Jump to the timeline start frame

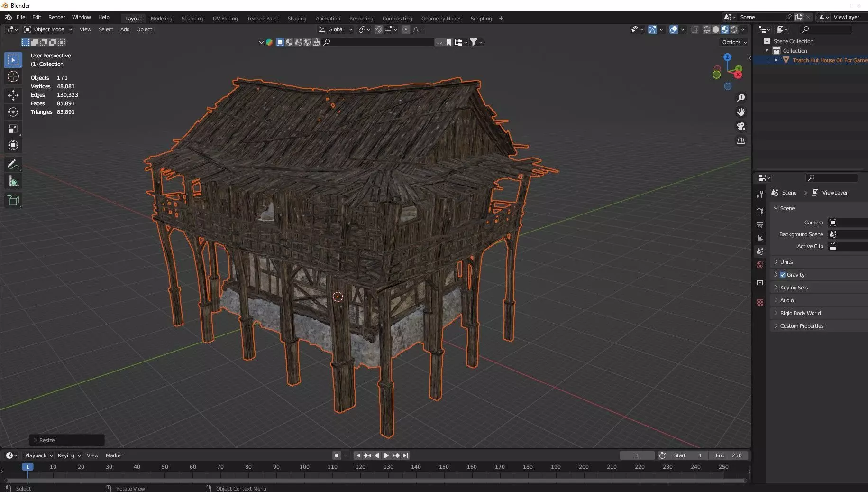[x=357, y=455]
